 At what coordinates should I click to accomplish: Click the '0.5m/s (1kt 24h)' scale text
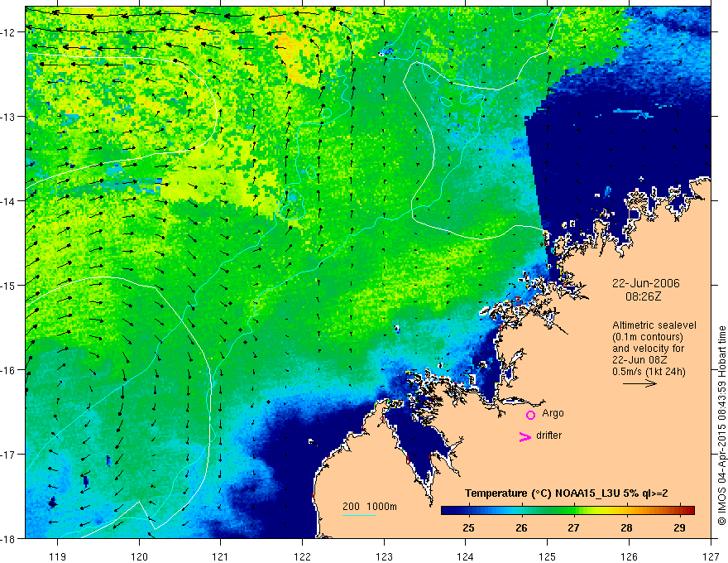pyautogui.click(x=649, y=372)
